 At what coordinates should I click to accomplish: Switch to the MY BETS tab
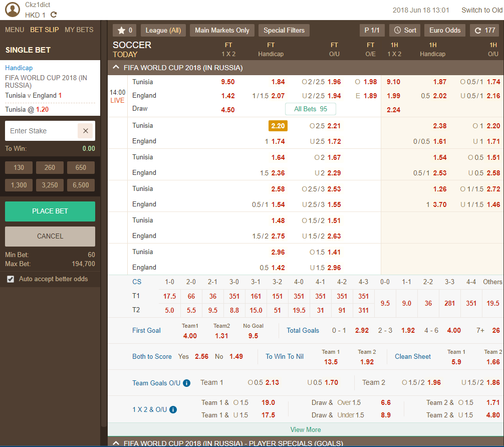tap(79, 30)
